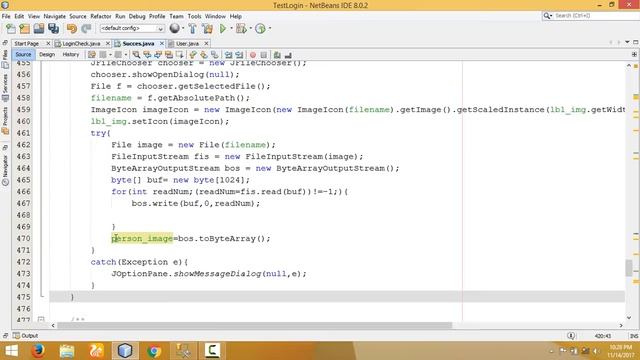Viewport: 640px width, 360px height.
Task: Click the Undo arrow icon
Action: [x=72, y=29]
